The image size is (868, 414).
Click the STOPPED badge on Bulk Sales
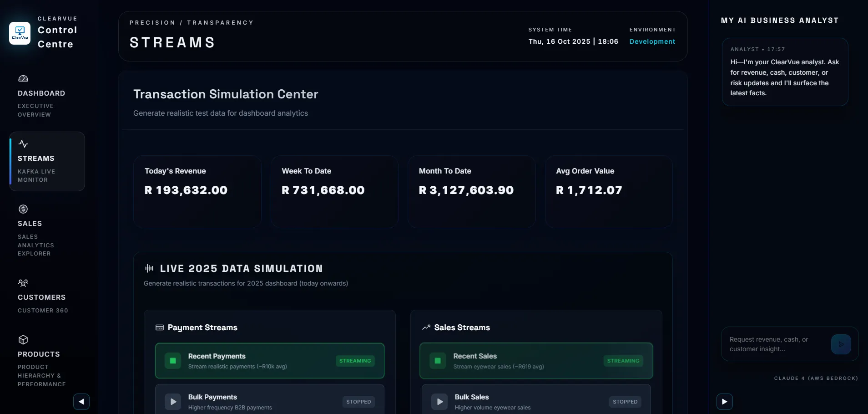(x=625, y=402)
